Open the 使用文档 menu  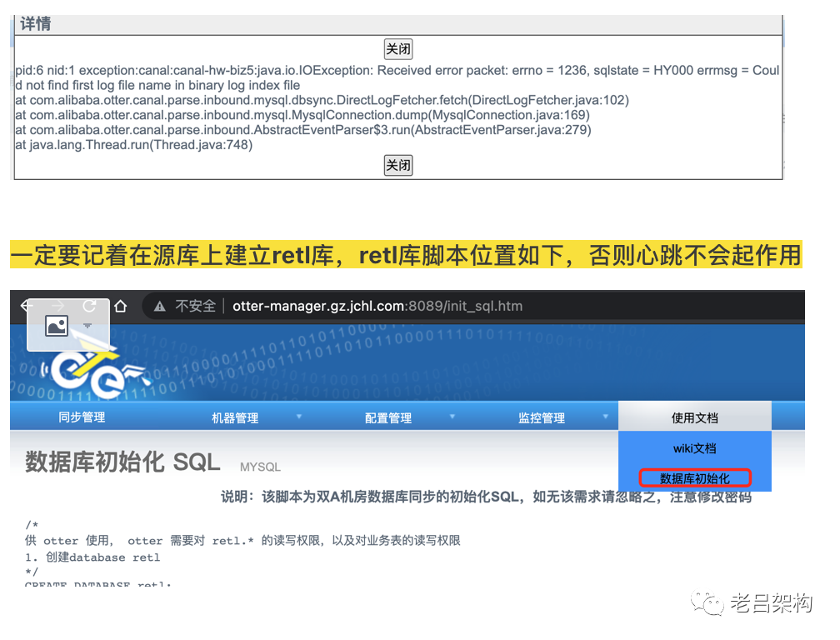point(695,417)
